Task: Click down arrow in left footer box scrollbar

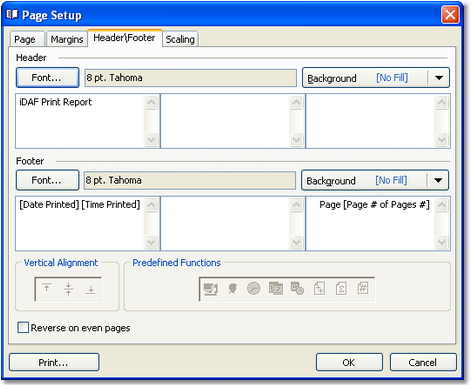Action: 151,242
